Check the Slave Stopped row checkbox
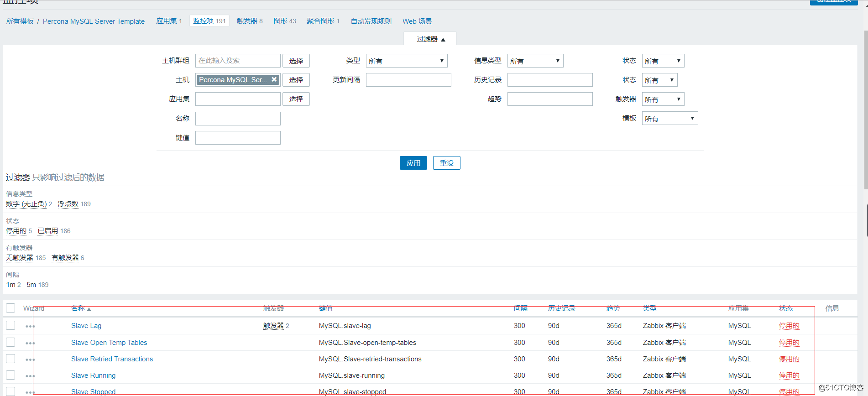The height and width of the screenshot is (396, 868). 10,391
